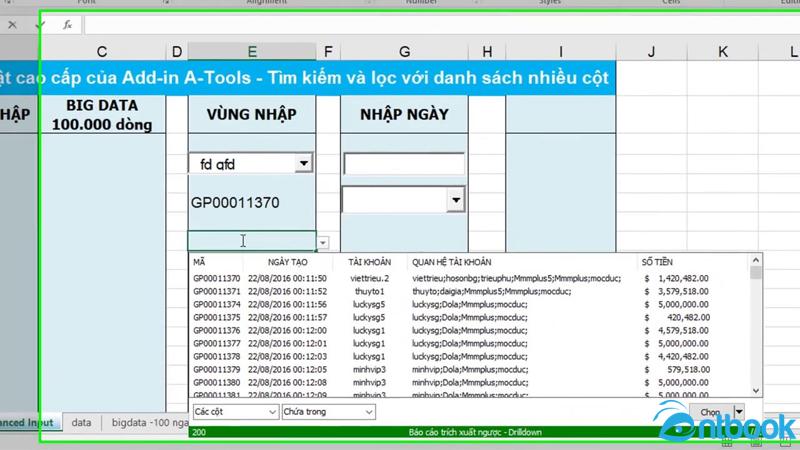Screen dimensions: 800x450
Task: Open the 'fd qfd' combo box dropdown arrow
Action: [304, 164]
